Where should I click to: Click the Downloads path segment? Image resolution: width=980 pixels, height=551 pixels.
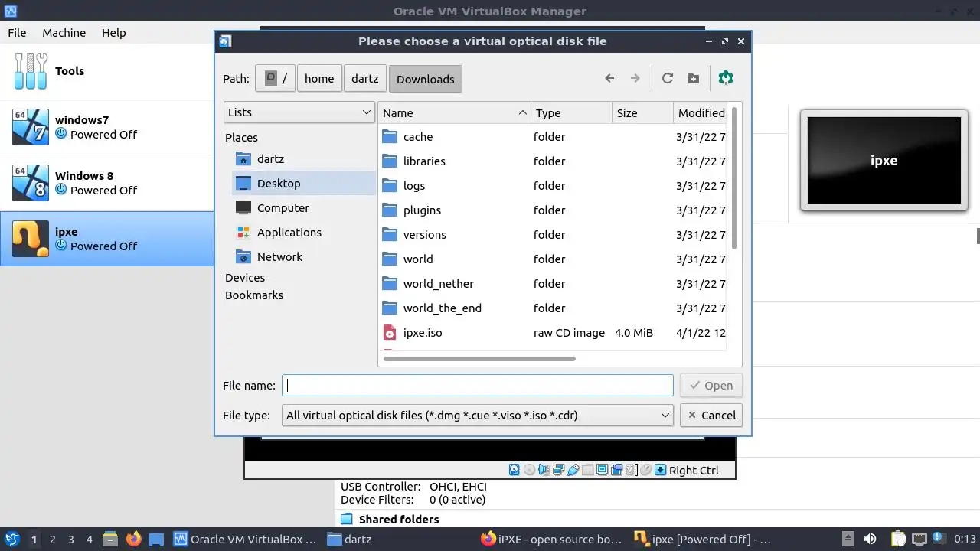(x=426, y=79)
